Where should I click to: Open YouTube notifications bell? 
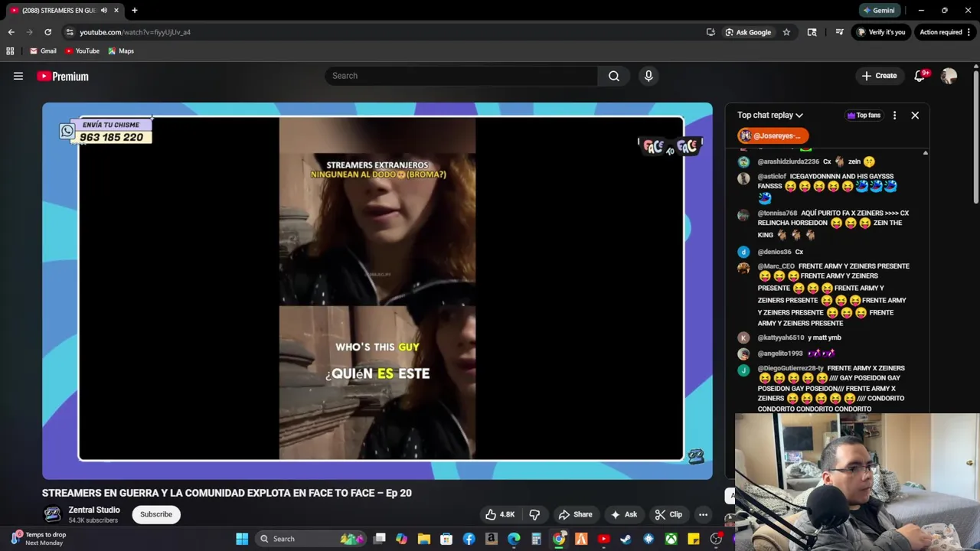(x=920, y=76)
